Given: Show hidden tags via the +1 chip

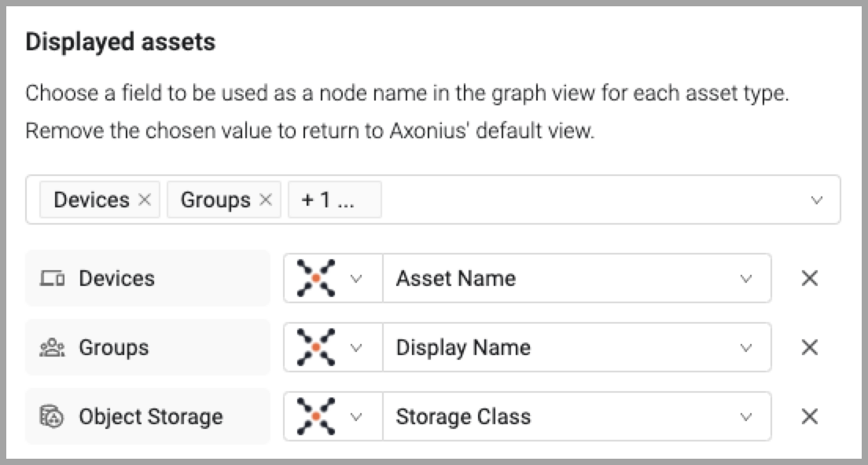Looking at the screenshot, I should coord(334,200).
